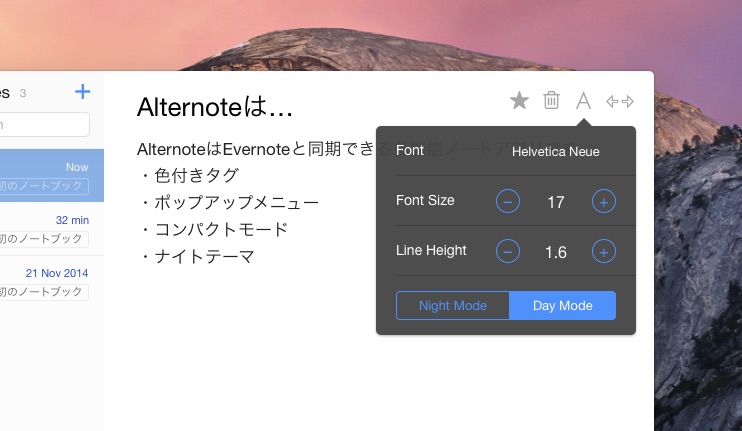
Task: Increase the line height
Action: coord(604,251)
